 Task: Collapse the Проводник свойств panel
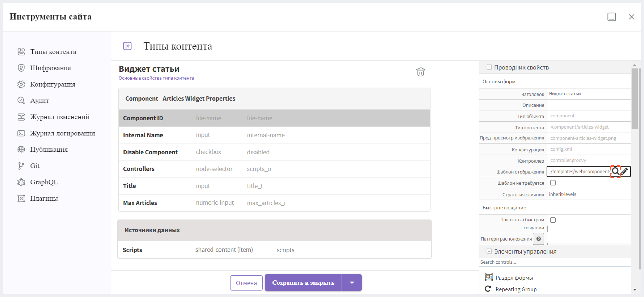489,67
